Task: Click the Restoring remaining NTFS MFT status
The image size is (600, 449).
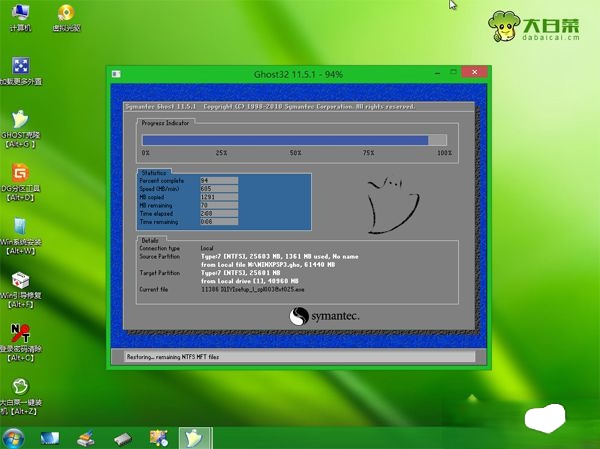Action: coord(173,357)
